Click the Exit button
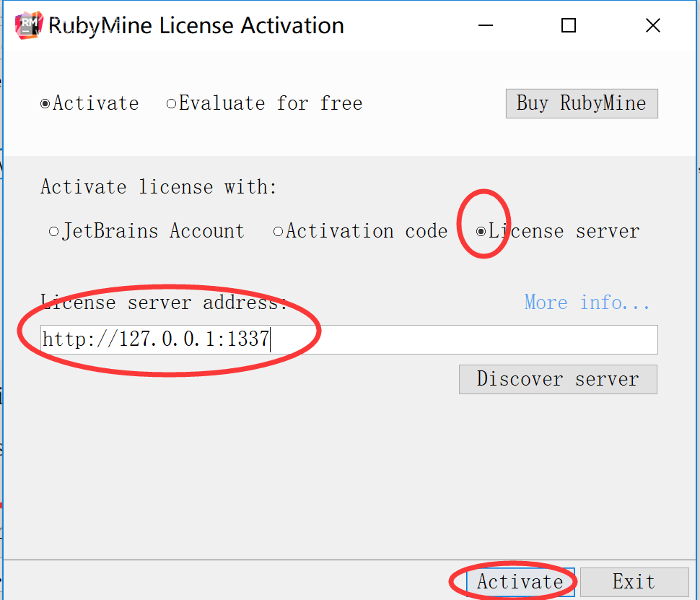Screen dimensions: 700x600 click(634, 582)
